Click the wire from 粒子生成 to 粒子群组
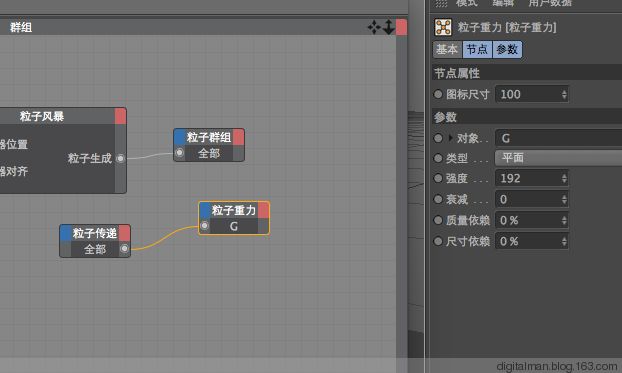 click(x=150, y=156)
